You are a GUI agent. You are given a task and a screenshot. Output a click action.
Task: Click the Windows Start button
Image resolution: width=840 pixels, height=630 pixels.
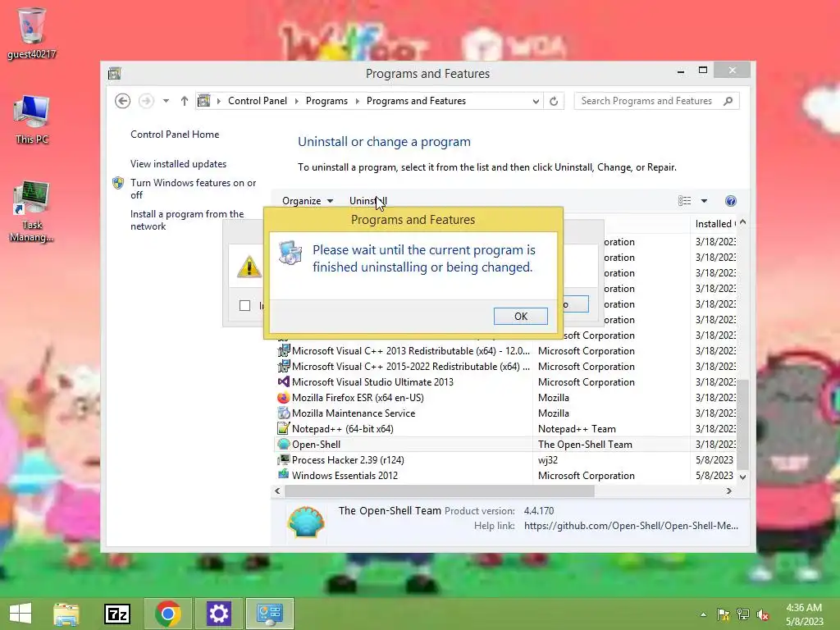(x=21, y=614)
